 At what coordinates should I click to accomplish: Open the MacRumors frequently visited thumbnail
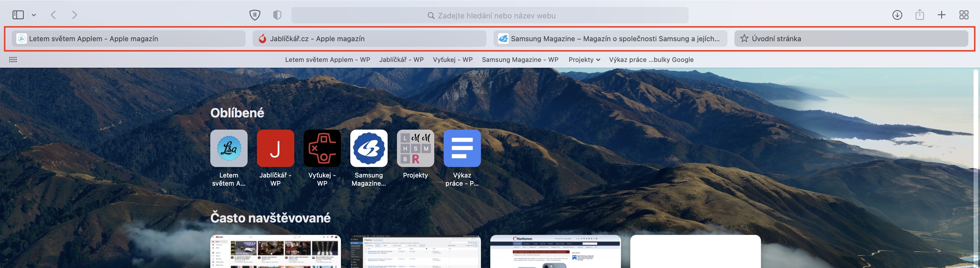(555, 251)
